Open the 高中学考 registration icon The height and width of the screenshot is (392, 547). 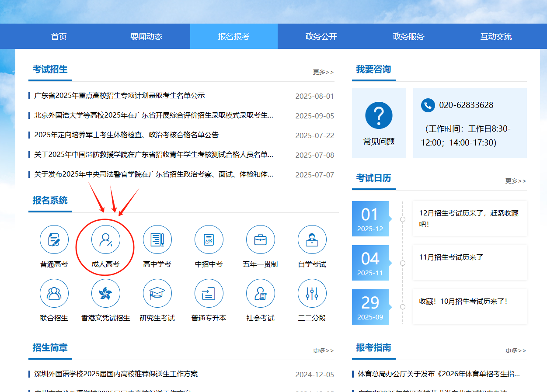(157, 240)
